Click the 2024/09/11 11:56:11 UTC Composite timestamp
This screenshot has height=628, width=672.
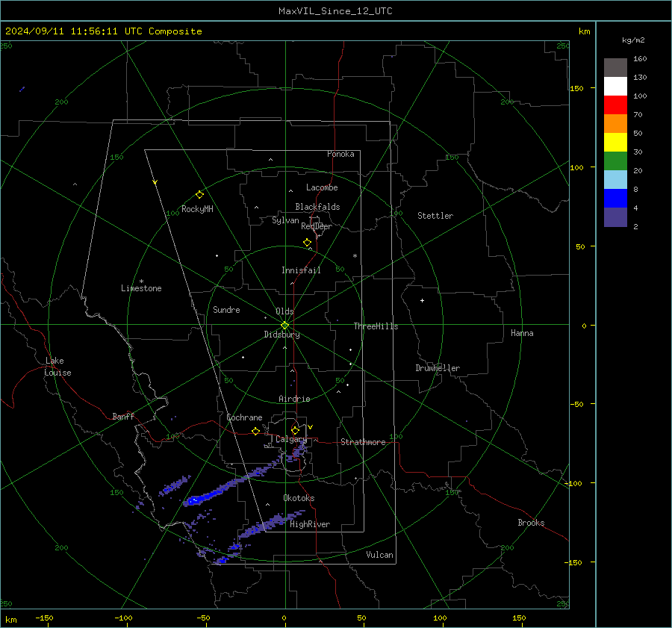(103, 31)
